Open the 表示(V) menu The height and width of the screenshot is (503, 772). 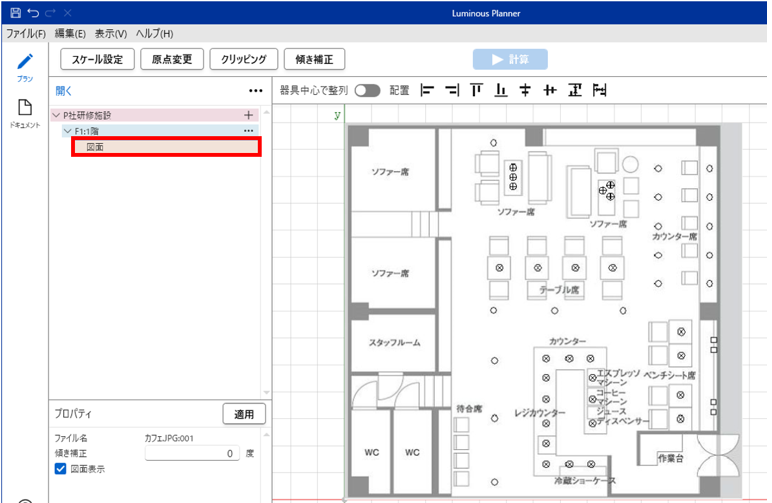111,34
